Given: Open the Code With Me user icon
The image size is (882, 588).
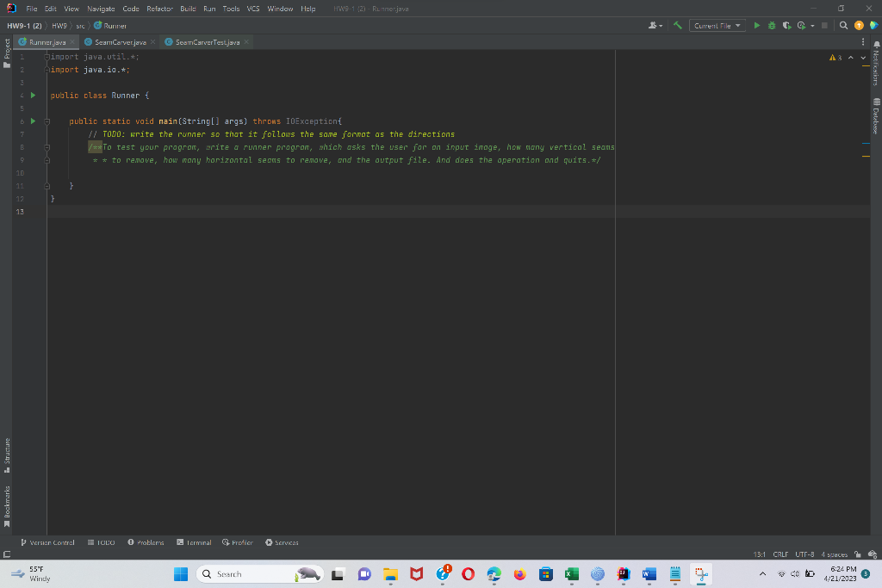Looking at the screenshot, I should coord(655,25).
